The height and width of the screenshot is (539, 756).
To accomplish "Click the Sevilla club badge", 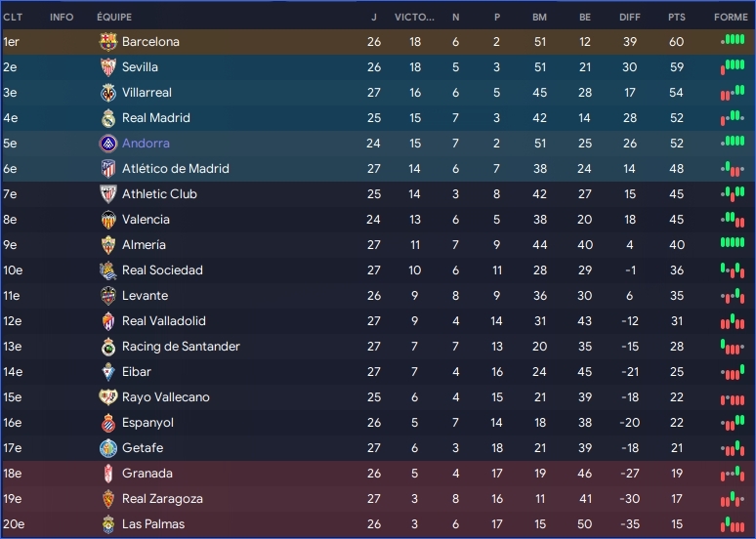I will click(x=108, y=67).
